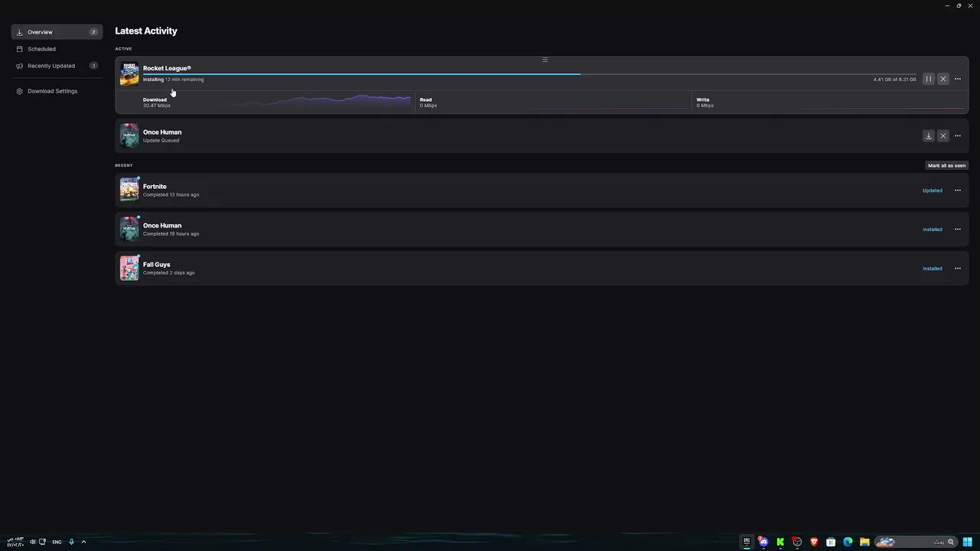Go to Recently Updated in sidebar
The width and height of the screenshot is (980, 551).
57,66
